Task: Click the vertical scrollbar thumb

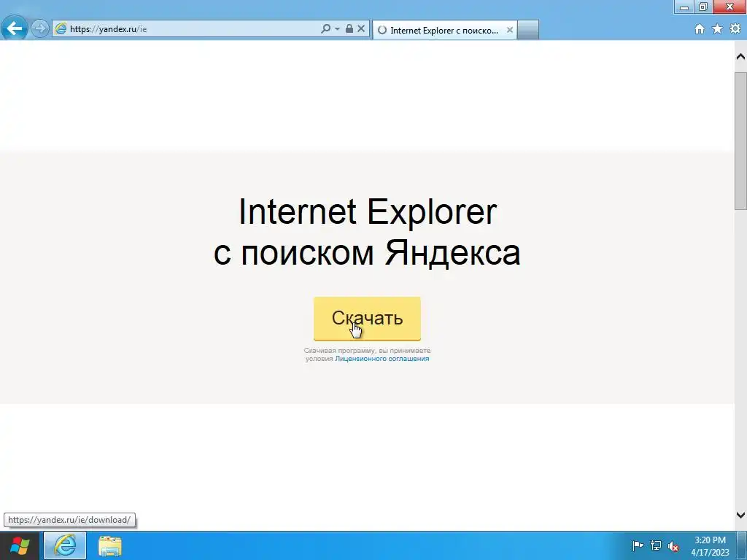Action: coord(740,141)
